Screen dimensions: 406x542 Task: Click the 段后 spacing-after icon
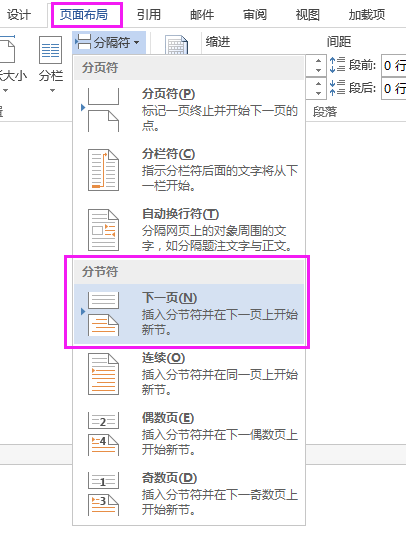point(337,87)
